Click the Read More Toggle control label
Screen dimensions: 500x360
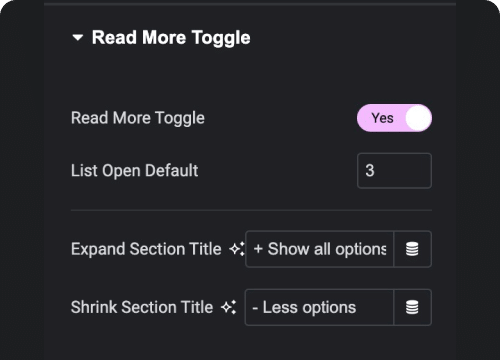pyautogui.click(x=138, y=118)
